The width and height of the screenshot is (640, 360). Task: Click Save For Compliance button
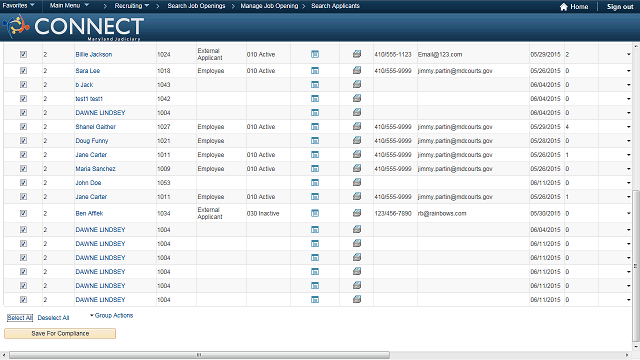pyautogui.click(x=60, y=333)
